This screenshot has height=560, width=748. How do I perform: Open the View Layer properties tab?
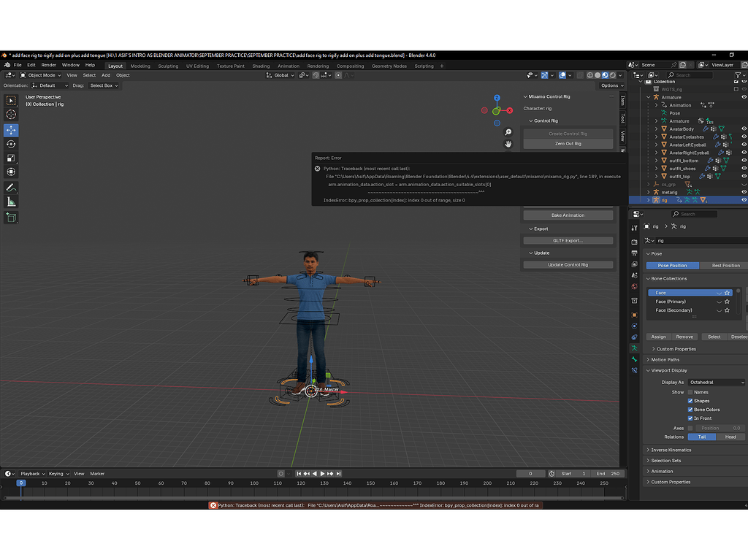click(634, 264)
